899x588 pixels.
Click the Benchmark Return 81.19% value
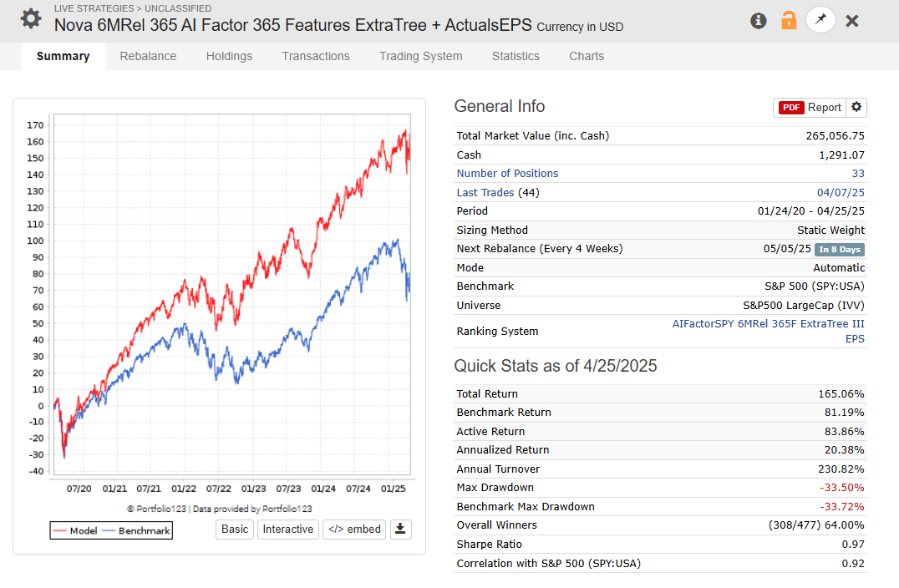(x=845, y=412)
